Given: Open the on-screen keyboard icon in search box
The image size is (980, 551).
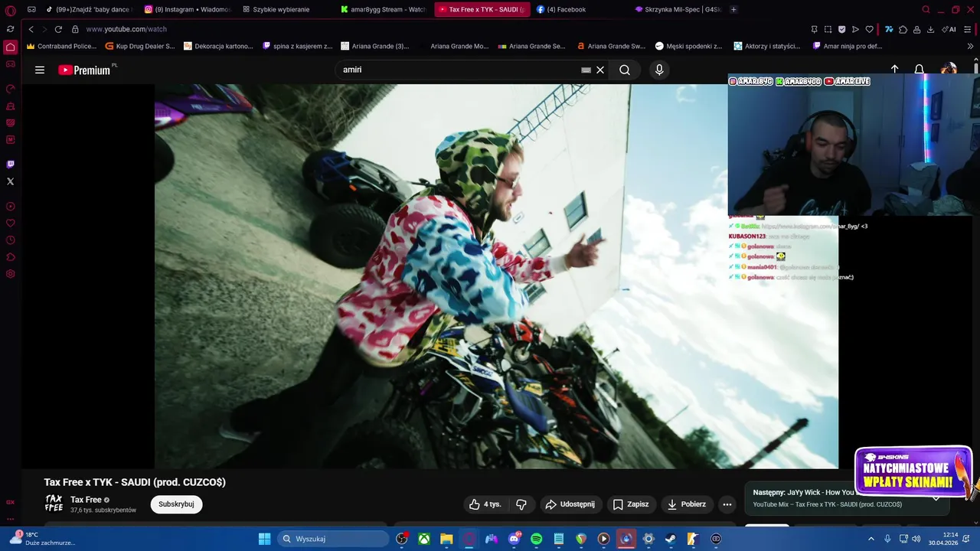Looking at the screenshot, I should 586,70.
